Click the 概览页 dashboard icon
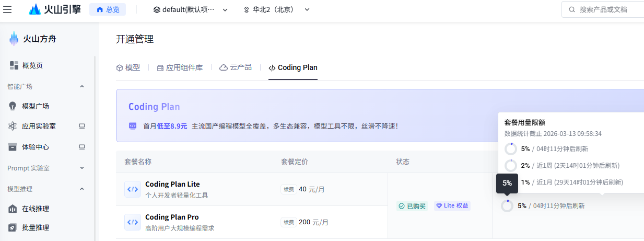This screenshot has width=644, height=241. click(x=14, y=65)
